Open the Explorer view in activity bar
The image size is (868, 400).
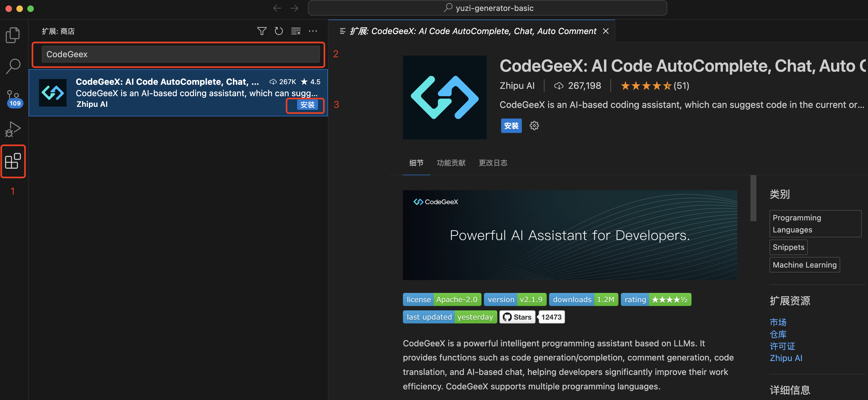tap(13, 35)
